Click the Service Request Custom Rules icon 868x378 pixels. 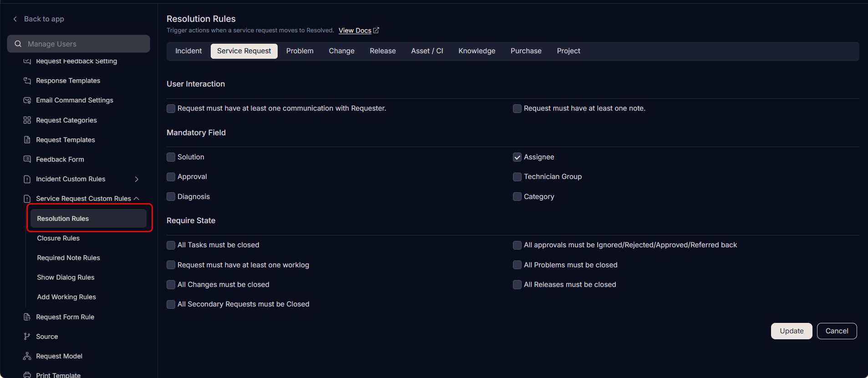click(27, 199)
